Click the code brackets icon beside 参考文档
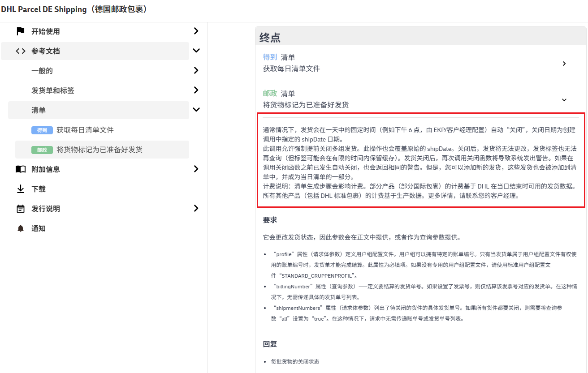588x373 pixels. coord(20,51)
